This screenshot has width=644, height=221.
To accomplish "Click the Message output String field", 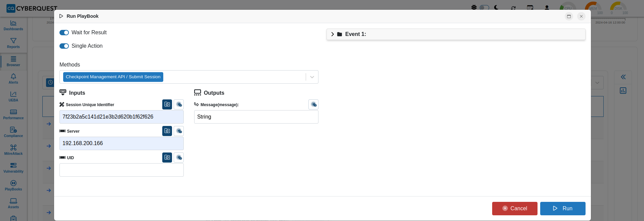I will pos(256,117).
